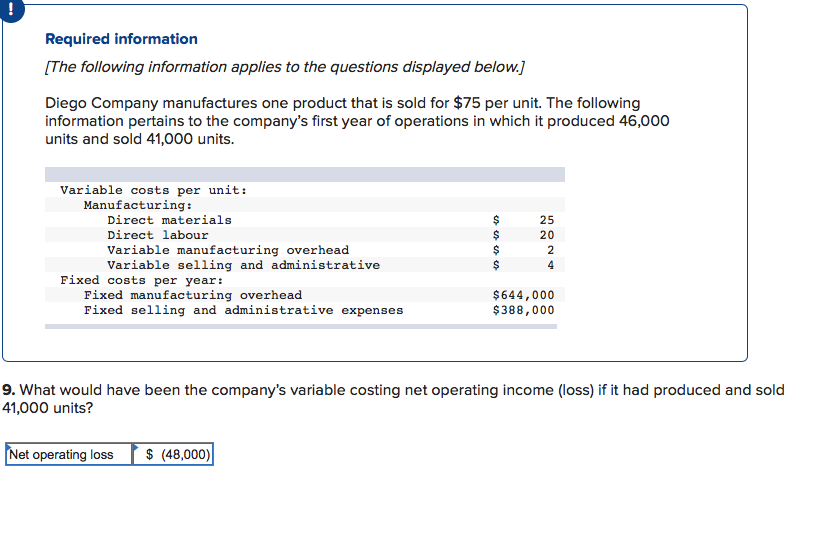
Task: Click the grey table header bar
Action: click(x=305, y=174)
